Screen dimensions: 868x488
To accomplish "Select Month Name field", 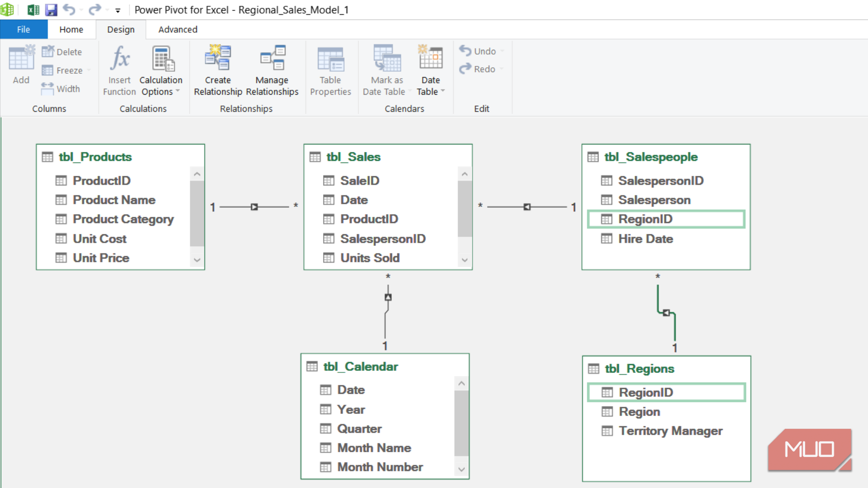I will tap(374, 447).
